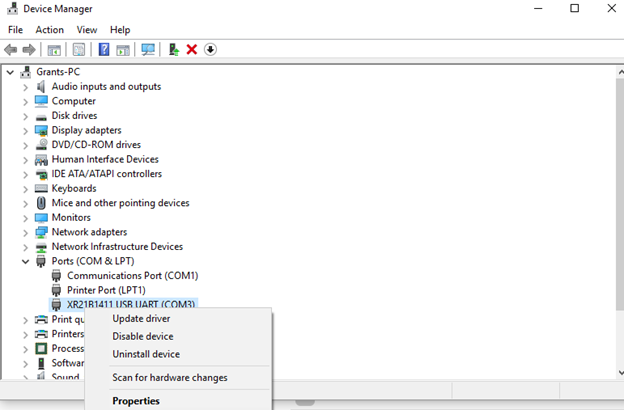The height and width of the screenshot is (410, 624).
Task: Select Network Infrastructure Devices item
Action: click(117, 247)
